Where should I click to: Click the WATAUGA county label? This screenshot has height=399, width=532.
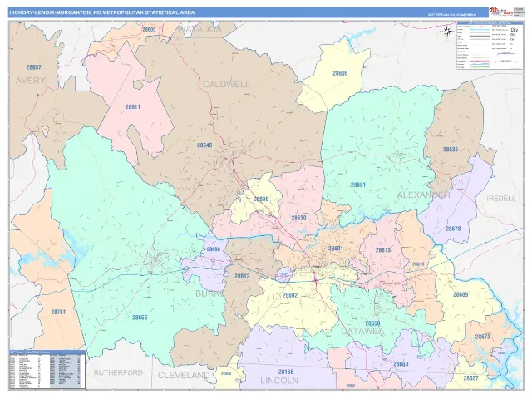click(x=199, y=30)
